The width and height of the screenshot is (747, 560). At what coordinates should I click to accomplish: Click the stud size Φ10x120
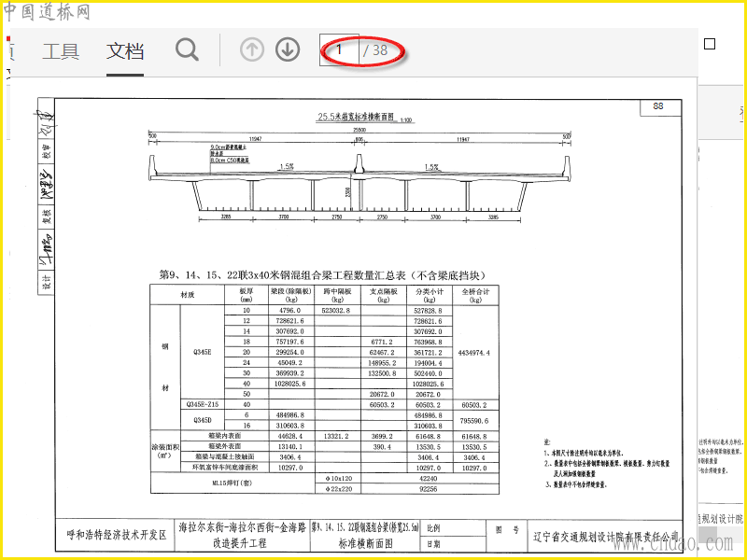click(339, 478)
